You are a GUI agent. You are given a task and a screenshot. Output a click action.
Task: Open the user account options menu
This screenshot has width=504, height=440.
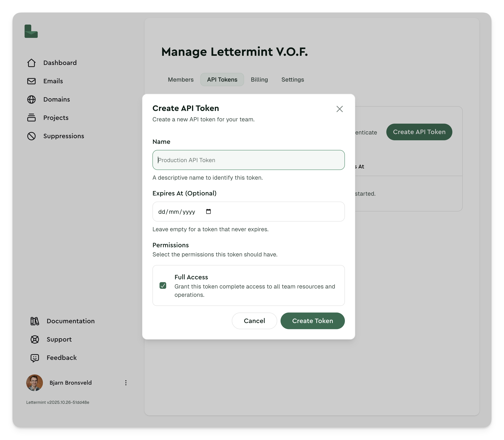(126, 383)
